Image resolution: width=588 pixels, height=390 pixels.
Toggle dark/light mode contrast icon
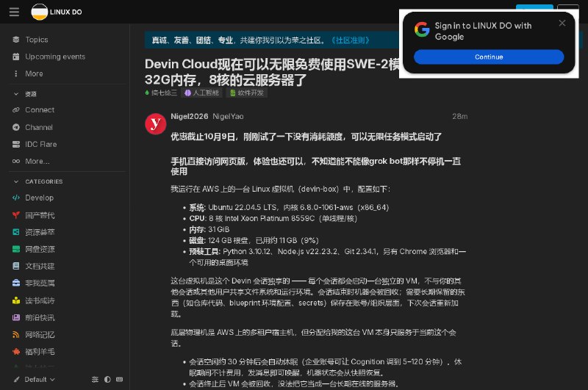click(107, 380)
